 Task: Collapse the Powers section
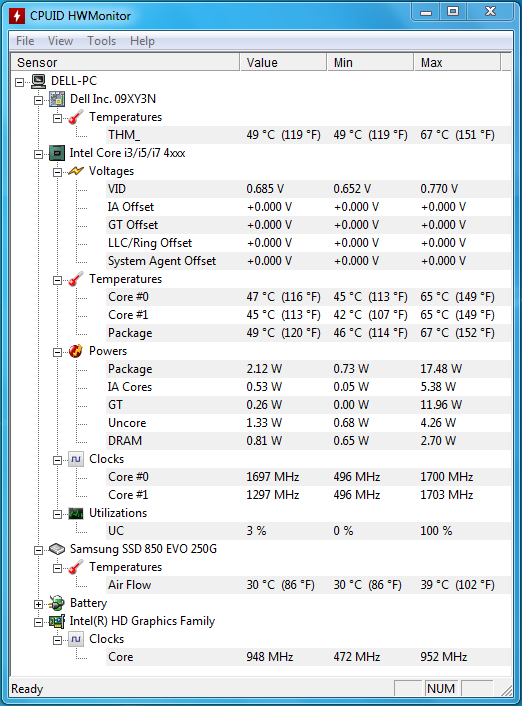click(x=58, y=353)
